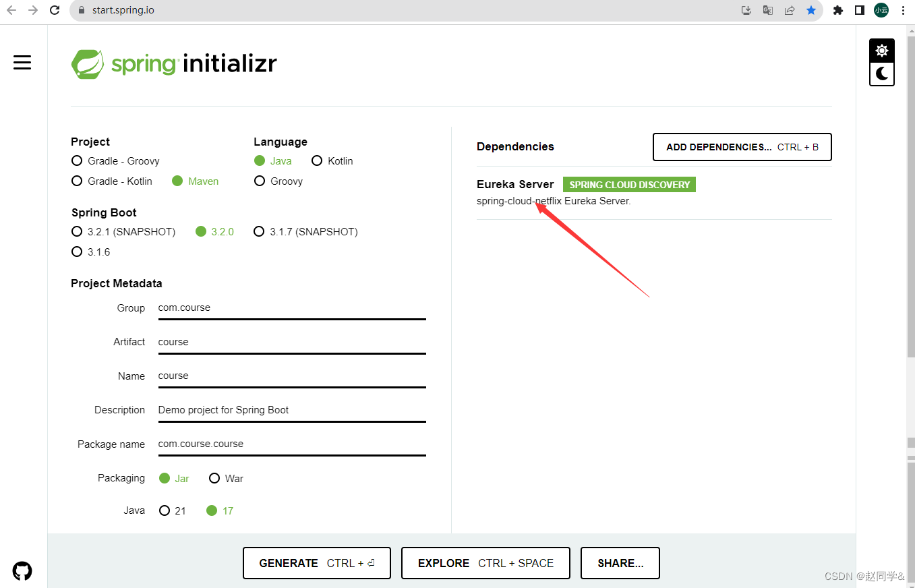Screen dimensions: 915x588
Task: Select Gradle - Groovy project
Action: point(115,161)
